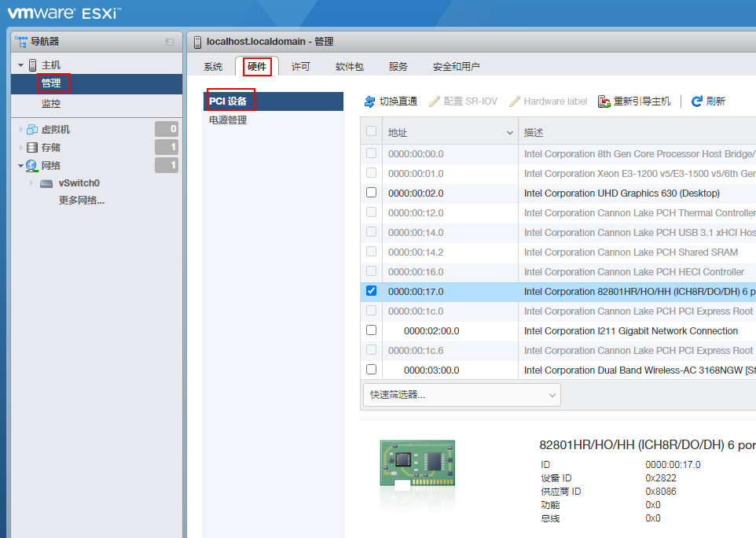Switch to the System tab
This screenshot has height=538, width=756.
[213, 67]
